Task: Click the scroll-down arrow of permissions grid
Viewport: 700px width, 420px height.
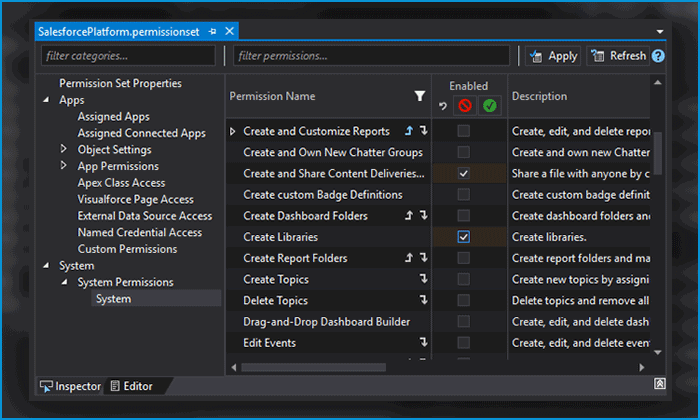Action: [x=658, y=352]
